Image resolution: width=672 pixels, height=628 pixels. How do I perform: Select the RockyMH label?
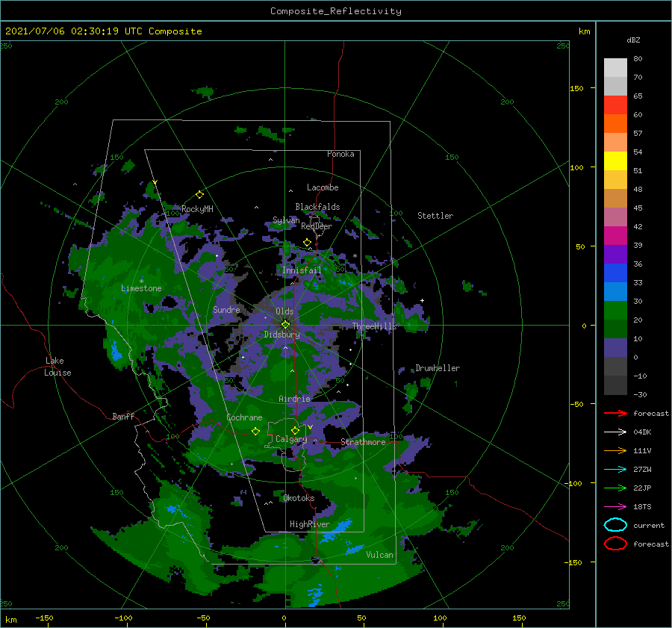pos(197,209)
